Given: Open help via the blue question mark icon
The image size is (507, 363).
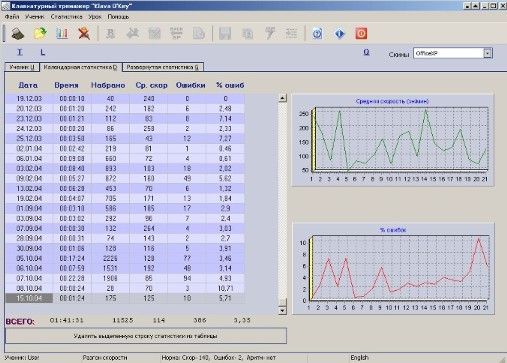Looking at the screenshot, I should (317, 33).
